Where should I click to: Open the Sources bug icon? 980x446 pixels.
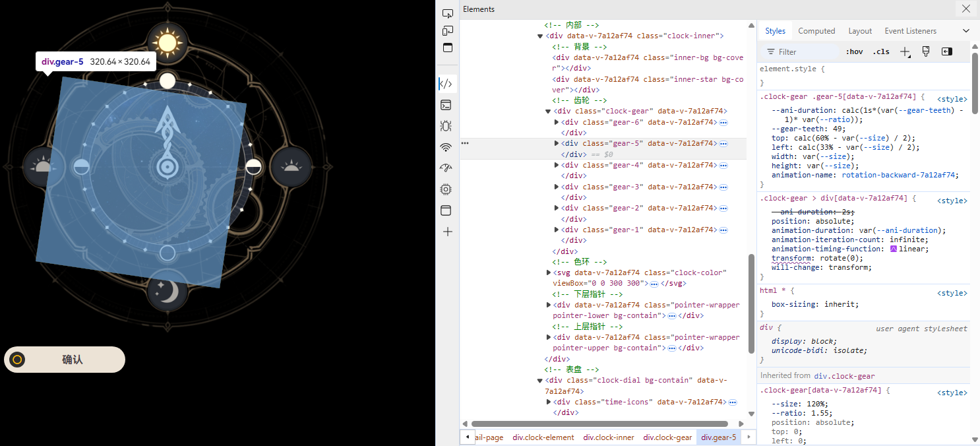[446, 126]
